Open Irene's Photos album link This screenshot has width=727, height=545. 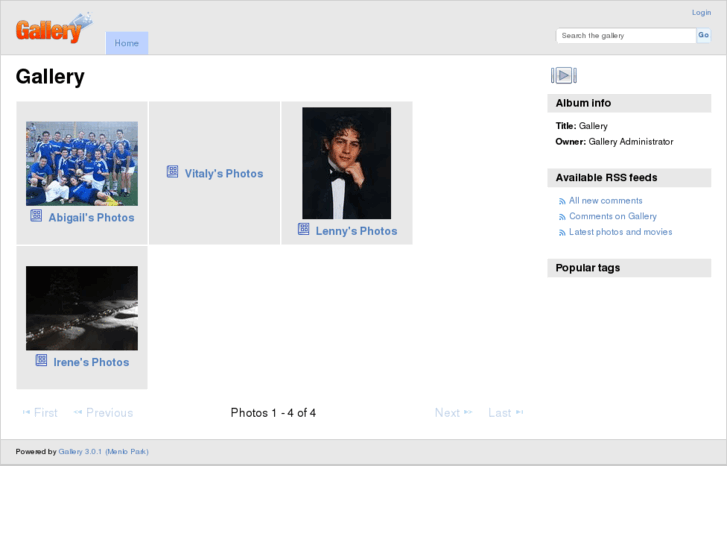[91, 362]
